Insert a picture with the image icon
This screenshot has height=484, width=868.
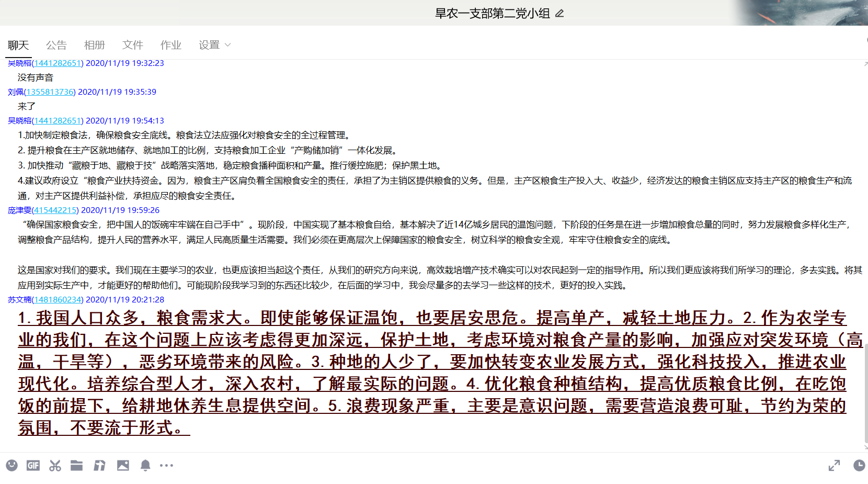tap(123, 465)
